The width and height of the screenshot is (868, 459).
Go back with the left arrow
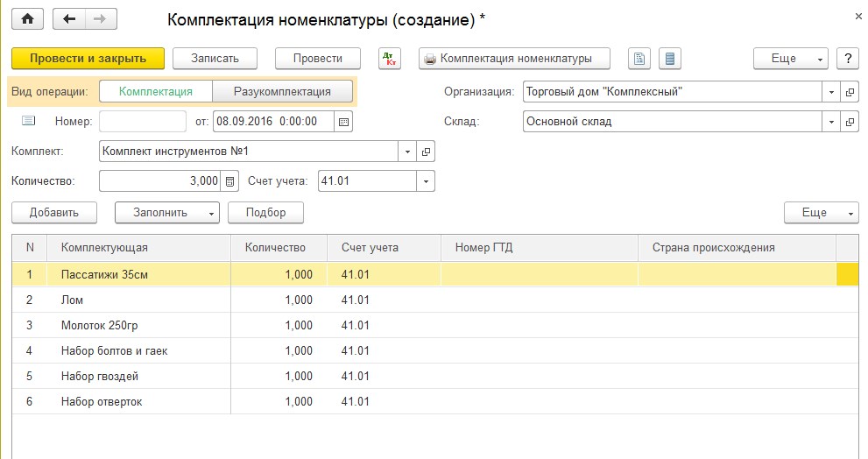click(x=70, y=19)
